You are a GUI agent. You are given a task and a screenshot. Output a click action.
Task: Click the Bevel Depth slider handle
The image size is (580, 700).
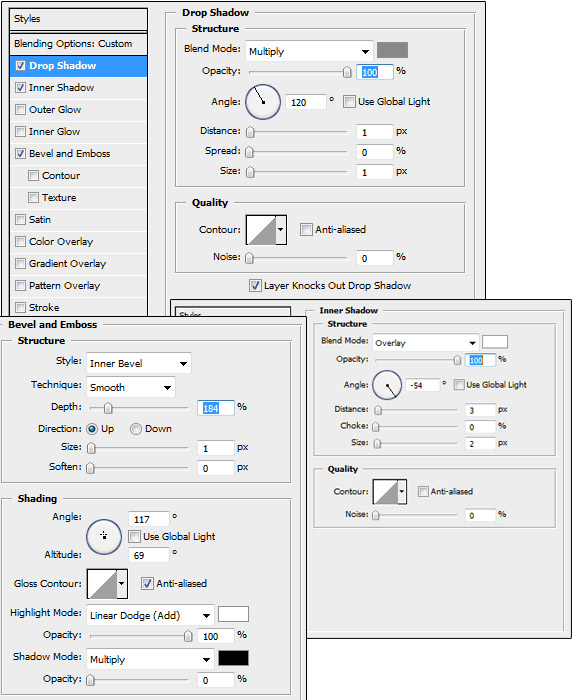108,408
